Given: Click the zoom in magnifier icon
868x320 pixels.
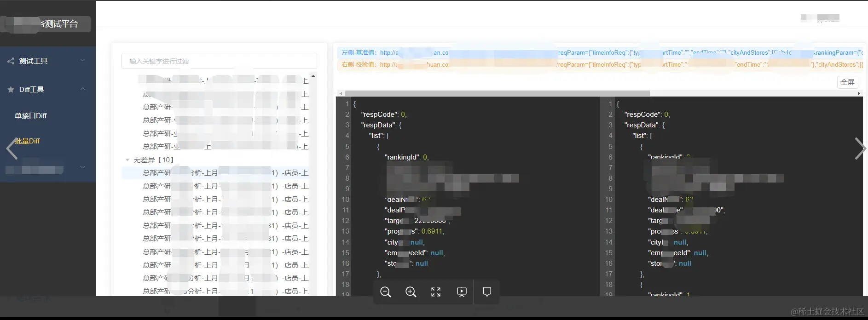Looking at the screenshot, I should (x=411, y=292).
